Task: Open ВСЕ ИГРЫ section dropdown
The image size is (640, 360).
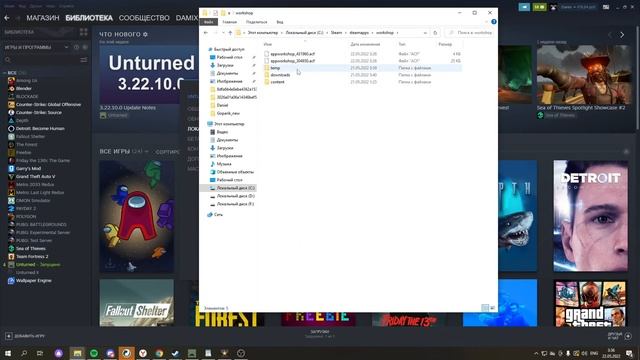Action: pos(147,151)
